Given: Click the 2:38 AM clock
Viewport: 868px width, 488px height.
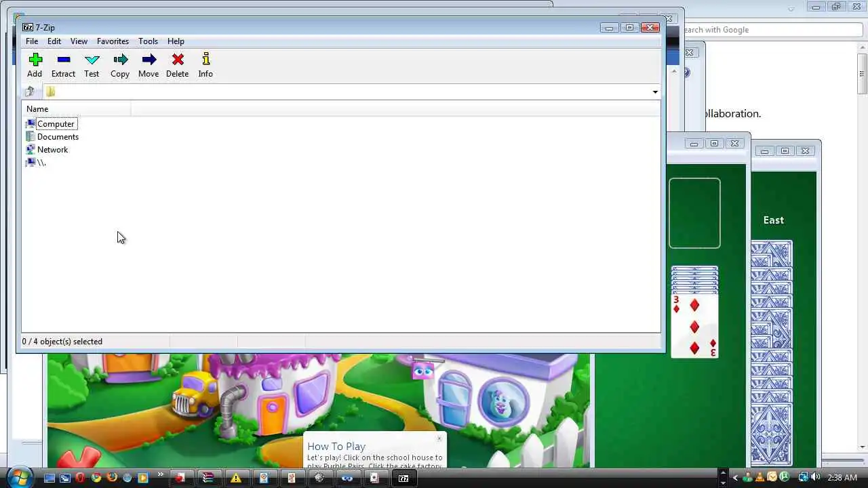Looking at the screenshot, I should pos(842,478).
